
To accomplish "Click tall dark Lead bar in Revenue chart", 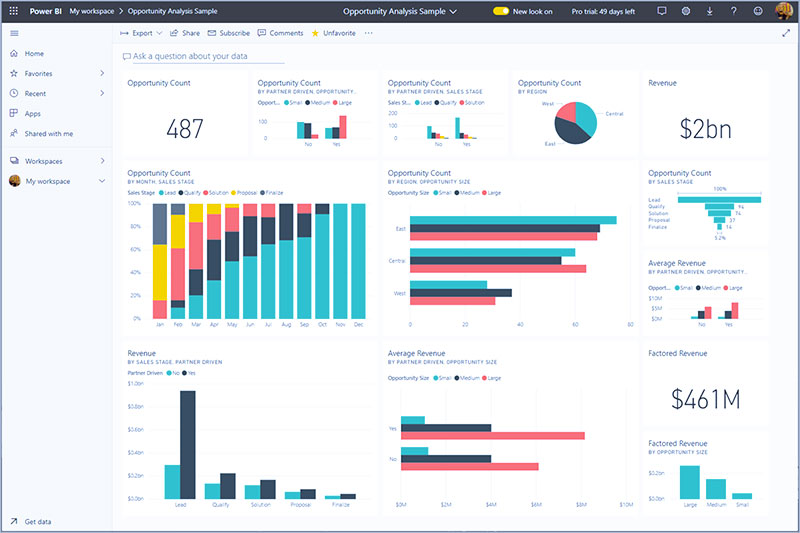I will pyautogui.click(x=187, y=445).
